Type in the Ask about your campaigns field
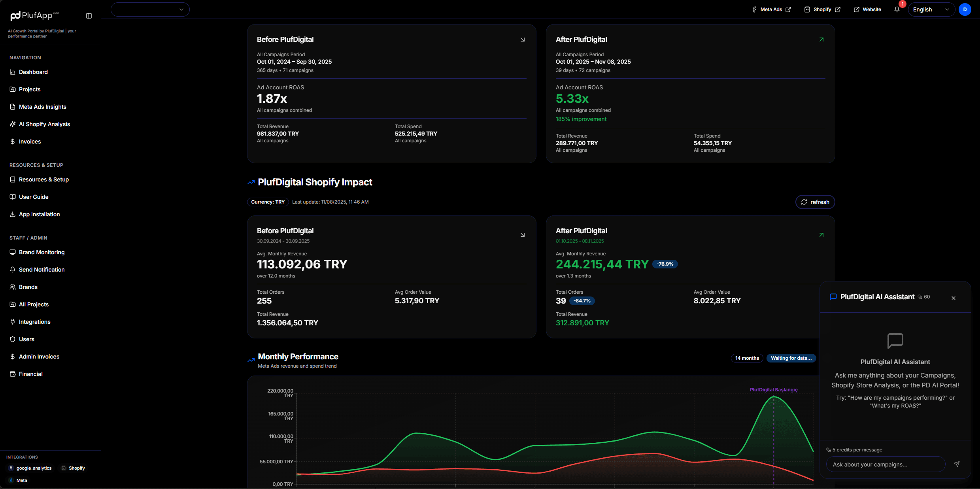The height and width of the screenshot is (489, 980). [x=885, y=464]
